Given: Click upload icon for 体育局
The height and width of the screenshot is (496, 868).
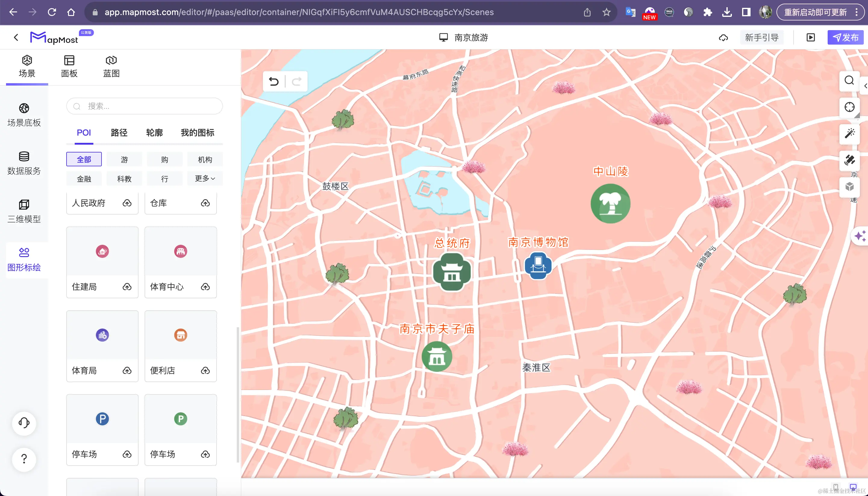Looking at the screenshot, I should 127,371.
